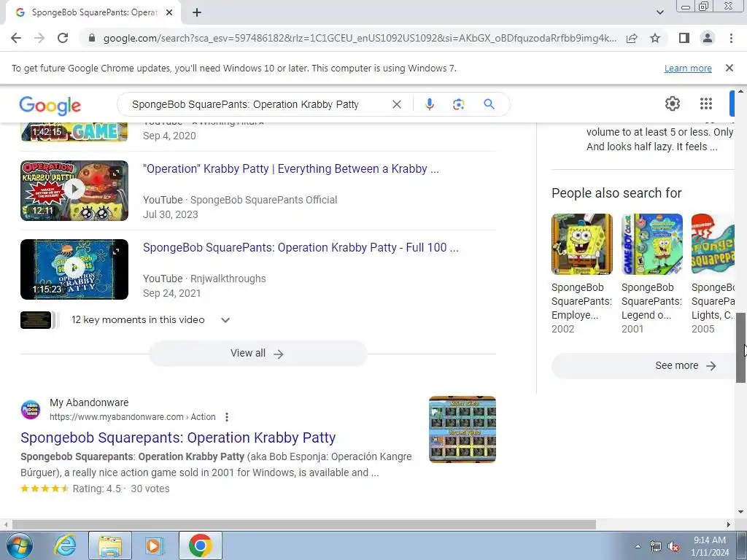This screenshot has height=560, width=747.
Task: Play the 12:11 Operation Krabby Patty video
Action: 74,190
